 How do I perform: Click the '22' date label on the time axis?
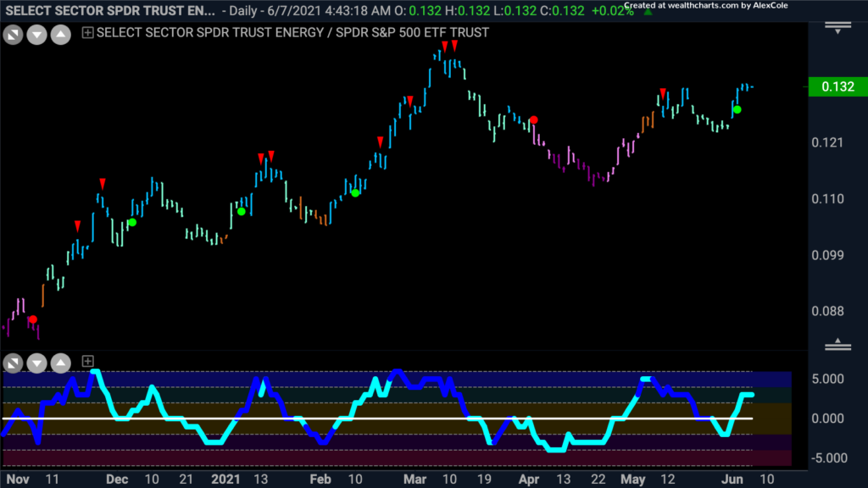[598, 480]
